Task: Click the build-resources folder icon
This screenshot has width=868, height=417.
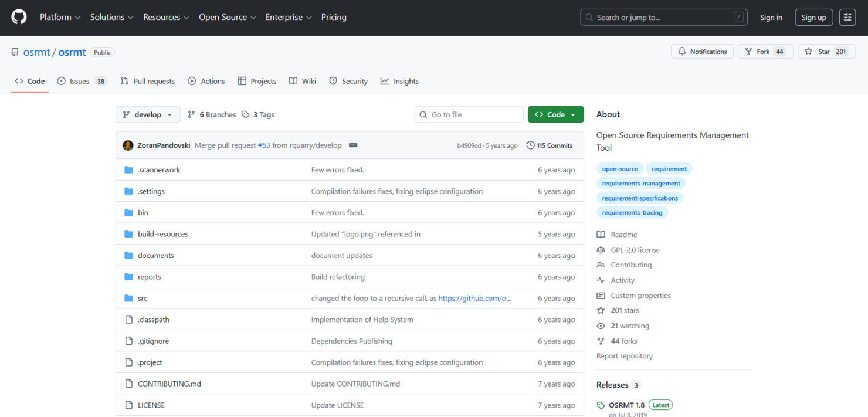Action: (x=129, y=234)
